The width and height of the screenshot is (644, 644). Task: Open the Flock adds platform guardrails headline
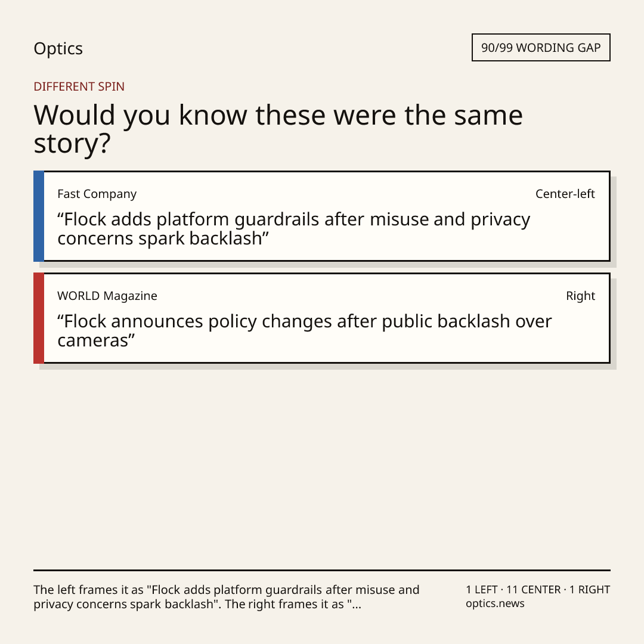pyautogui.click(x=293, y=229)
